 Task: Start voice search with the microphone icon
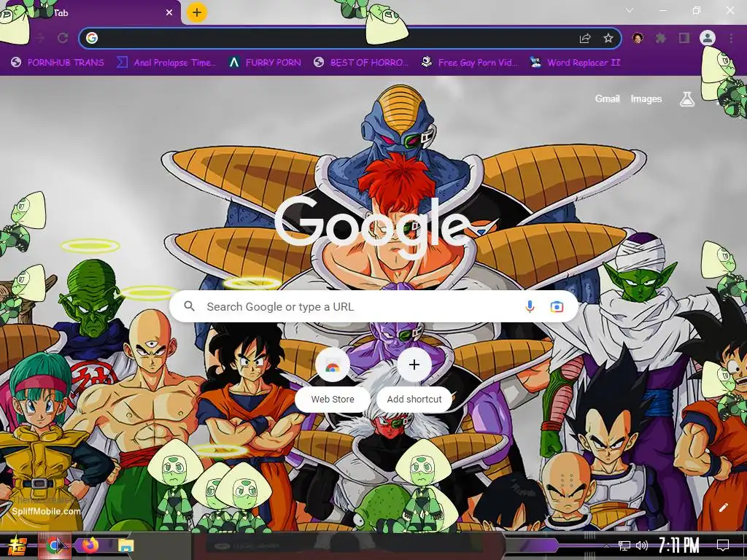tap(530, 307)
